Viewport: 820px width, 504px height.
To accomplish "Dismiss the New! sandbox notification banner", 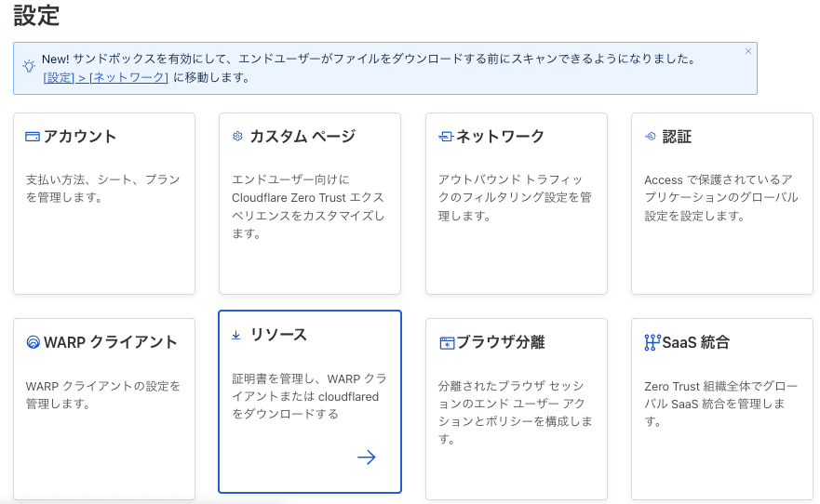I will click(747, 51).
